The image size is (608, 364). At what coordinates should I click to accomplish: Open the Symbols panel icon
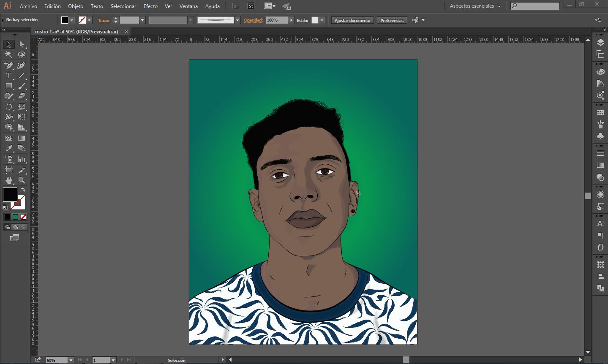[x=600, y=136]
